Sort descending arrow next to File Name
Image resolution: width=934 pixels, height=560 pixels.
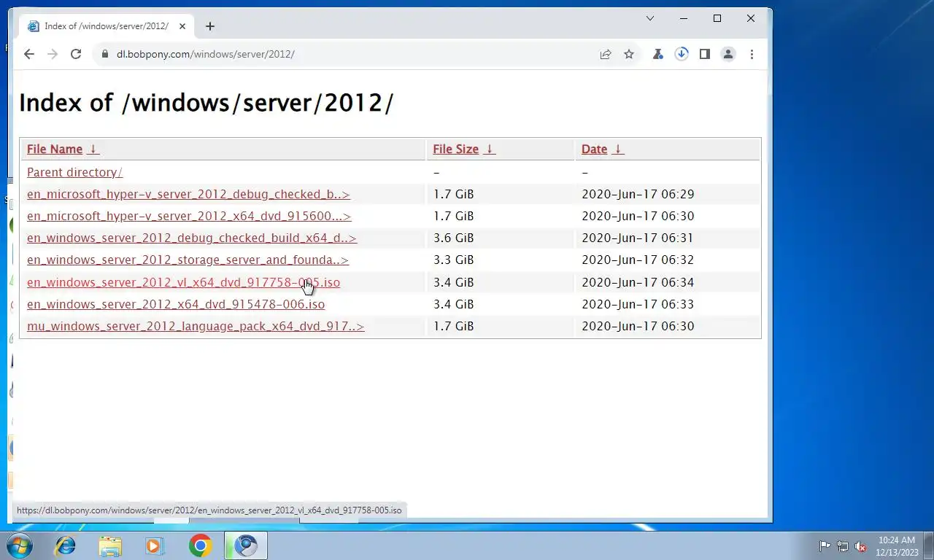click(x=93, y=149)
